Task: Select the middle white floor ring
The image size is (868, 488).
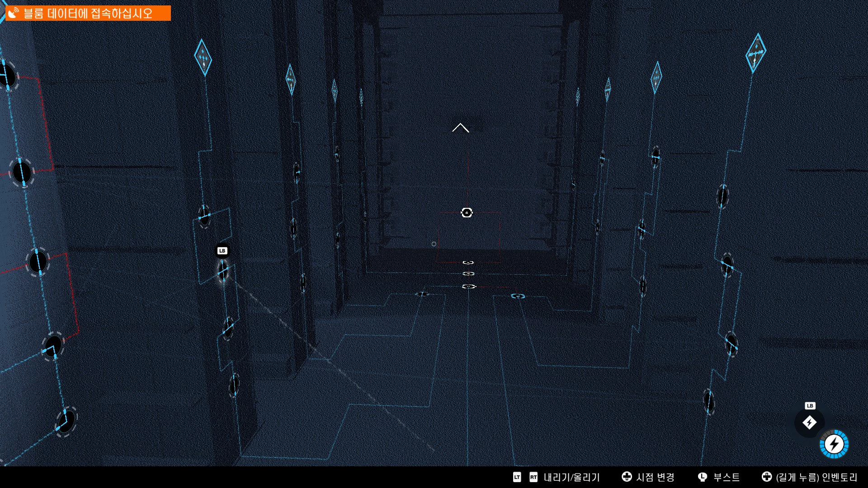Action: pos(469,274)
